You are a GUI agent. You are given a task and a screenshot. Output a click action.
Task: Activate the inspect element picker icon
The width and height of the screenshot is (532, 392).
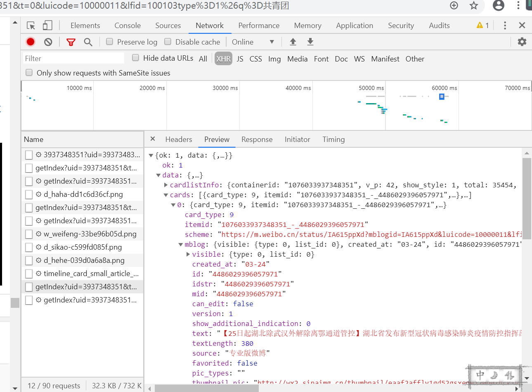[31, 26]
